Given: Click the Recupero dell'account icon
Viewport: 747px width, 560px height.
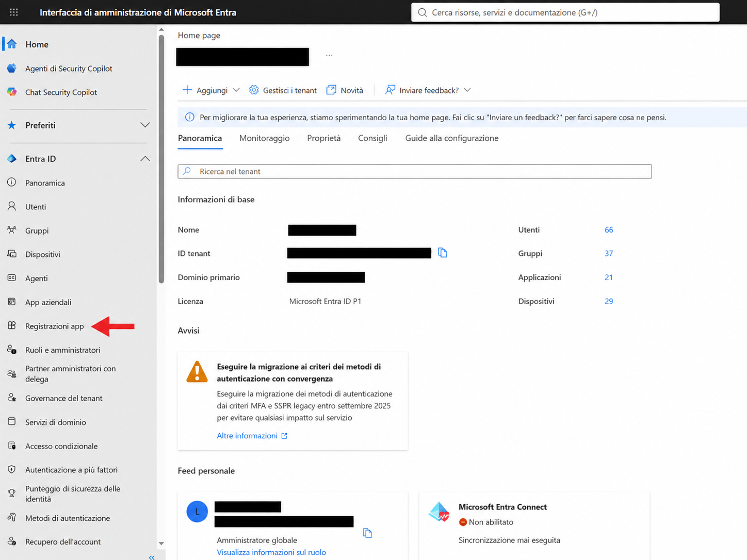Looking at the screenshot, I should 12,541.
